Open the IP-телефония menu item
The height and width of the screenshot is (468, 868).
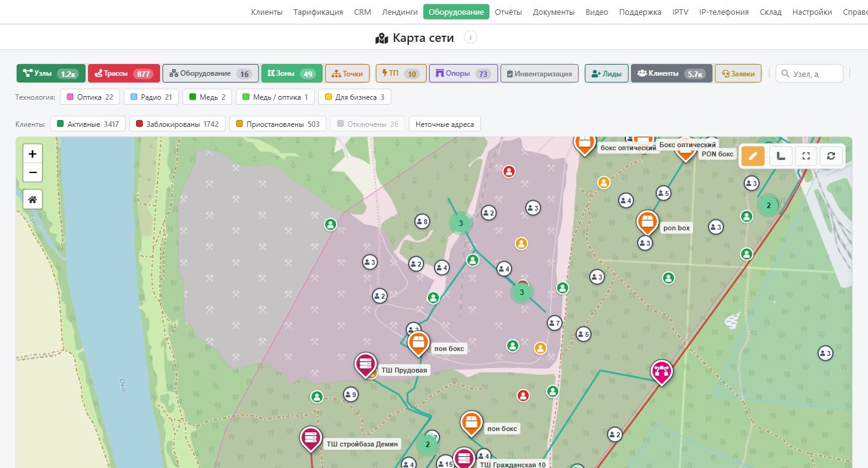coord(724,12)
